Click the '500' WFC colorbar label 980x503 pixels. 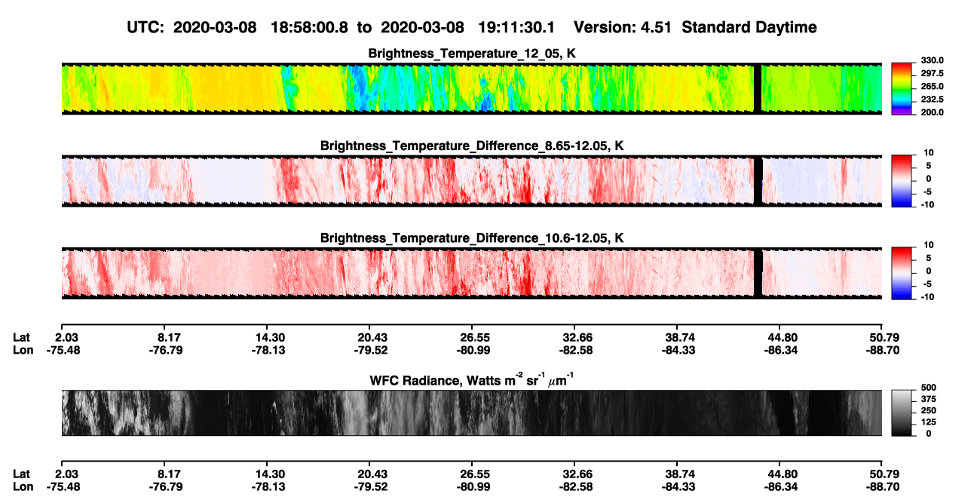[930, 388]
